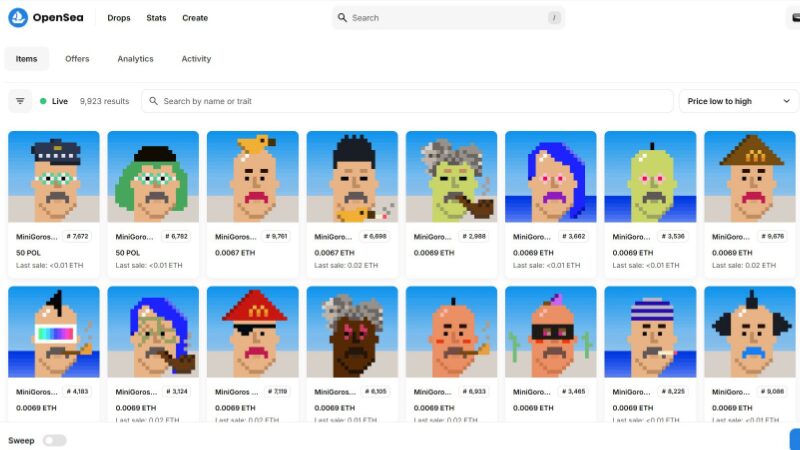Image resolution: width=800 pixels, height=450 pixels.
Task: Click the '# 6,782' token badge
Action: (177, 236)
